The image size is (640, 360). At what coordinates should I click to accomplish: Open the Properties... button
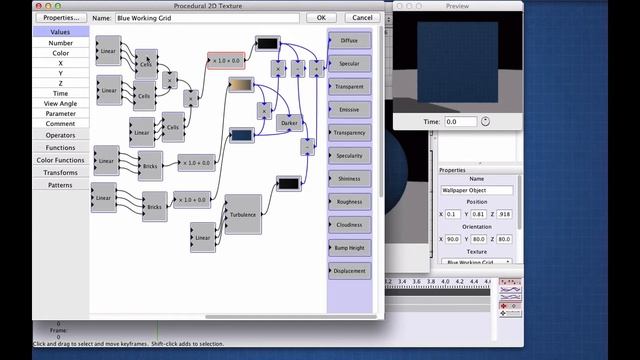tap(61, 18)
